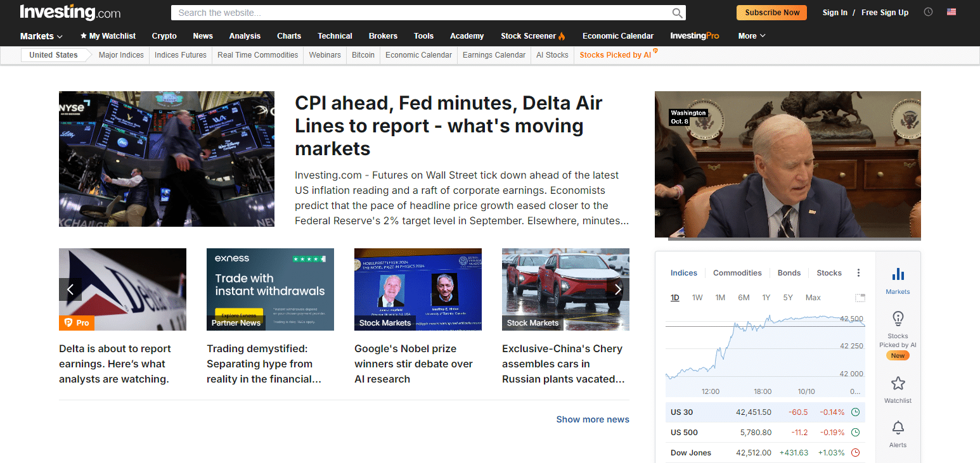Open the Economic Calendar in the main menu

pyautogui.click(x=618, y=36)
